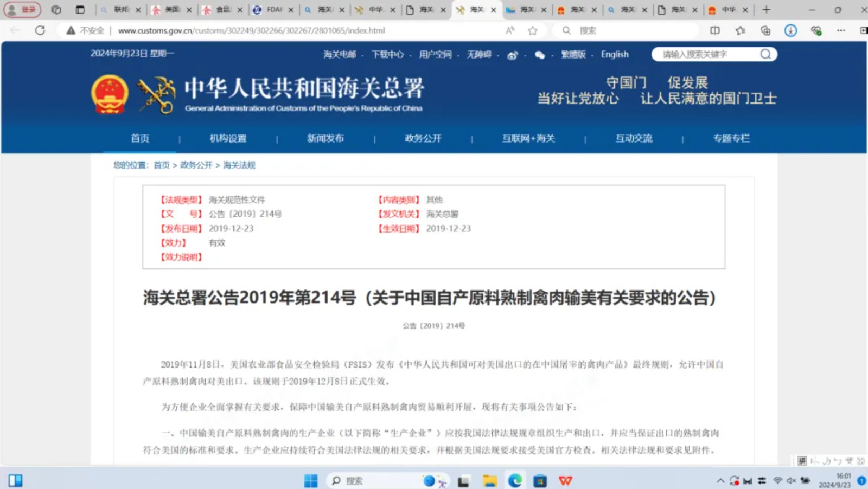This screenshot has width=868, height=489.
Task: Click the 海关法规 breadcrumb link
Action: coord(238,165)
